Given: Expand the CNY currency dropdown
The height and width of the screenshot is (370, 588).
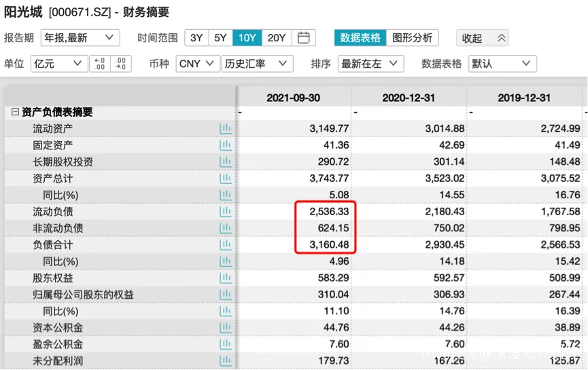Looking at the screenshot, I should [x=197, y=64].
